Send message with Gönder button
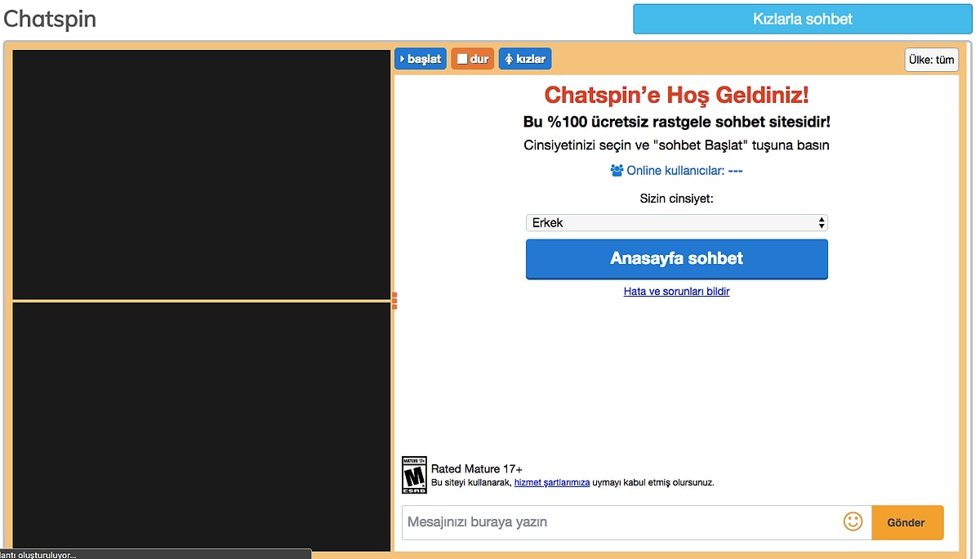This screenshot has width=980, height=559. coord(907,522)
